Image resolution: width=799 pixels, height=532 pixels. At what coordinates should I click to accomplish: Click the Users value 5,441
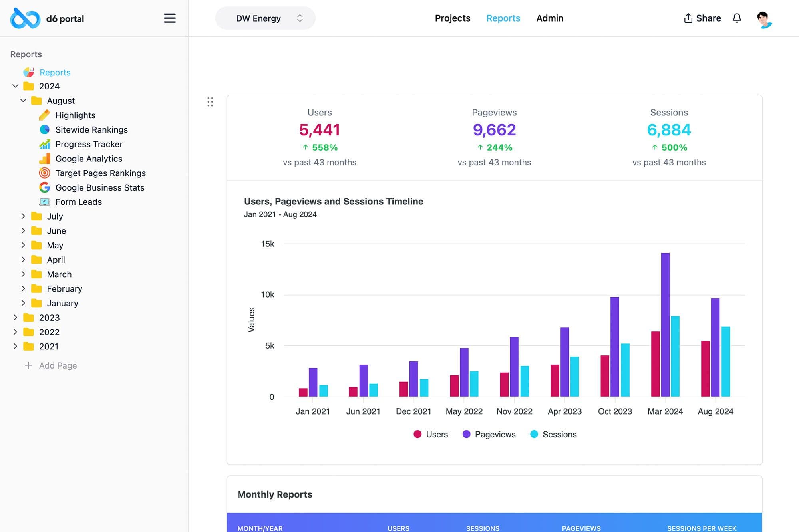pos(320,130)
